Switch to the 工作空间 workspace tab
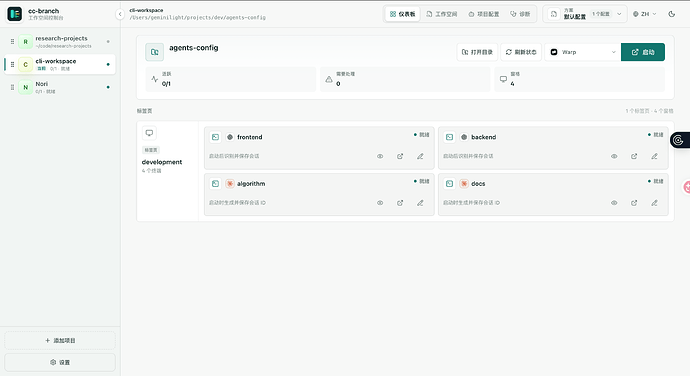The height and width of the screenshot is (376, 690). pyautogui.click(x=442, y=14)
